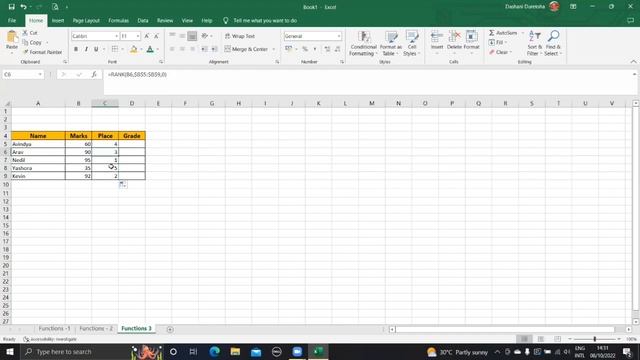Click the Insert Function fx icon
The width and height of the screenshot is (640, 360).
[94, 74]
